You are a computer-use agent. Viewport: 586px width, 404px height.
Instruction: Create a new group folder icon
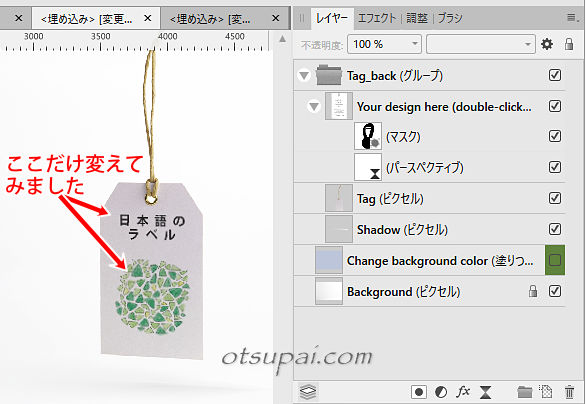(x=525, y=392)
